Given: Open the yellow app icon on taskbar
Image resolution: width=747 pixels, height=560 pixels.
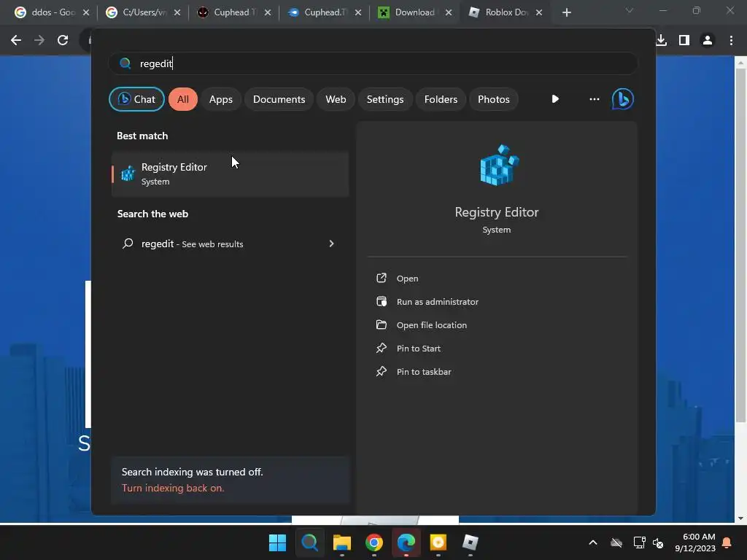Looking at the screenshot, I should point(438,542).
